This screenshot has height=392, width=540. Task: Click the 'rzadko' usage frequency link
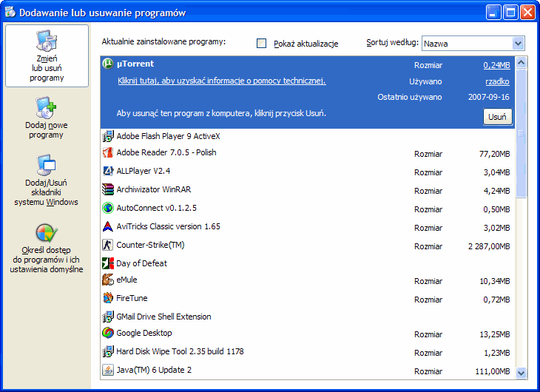pyautogui.click(x=497, y=81)
